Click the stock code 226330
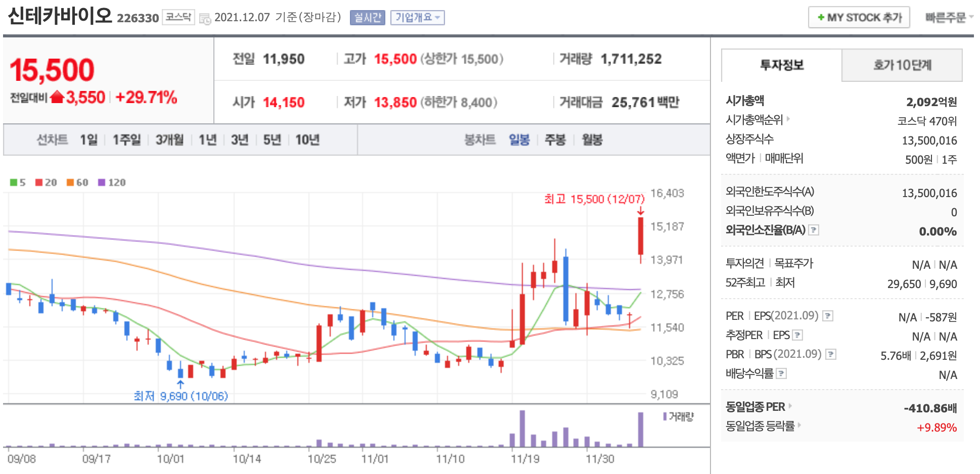The height and width of the screenshot is (474, 980). tap(138, 18)
